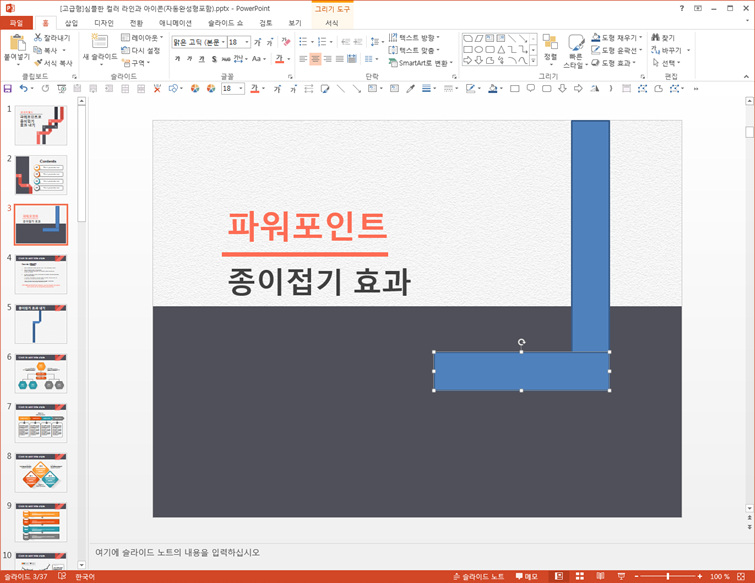The width and height of the screenshot is (755, 583).
Task: Open the Drawing Tools Format (서식) tab
Action: [332, 23]
